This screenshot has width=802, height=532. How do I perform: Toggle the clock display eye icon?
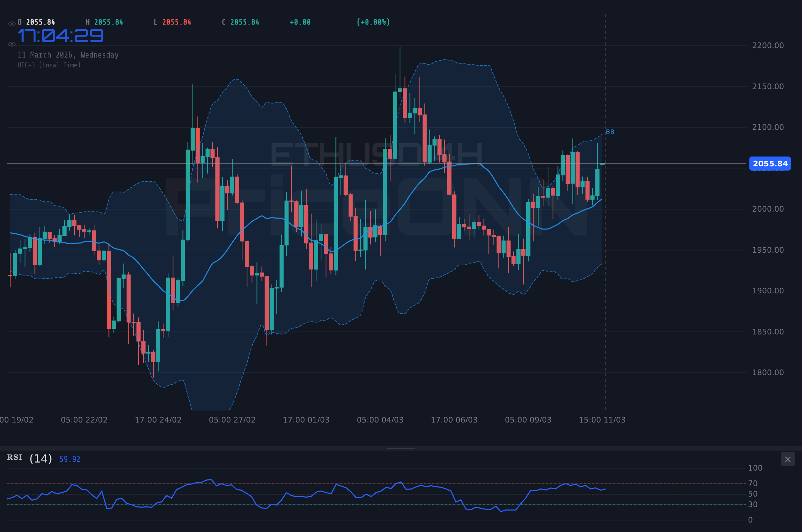click(x=12, y=44)
